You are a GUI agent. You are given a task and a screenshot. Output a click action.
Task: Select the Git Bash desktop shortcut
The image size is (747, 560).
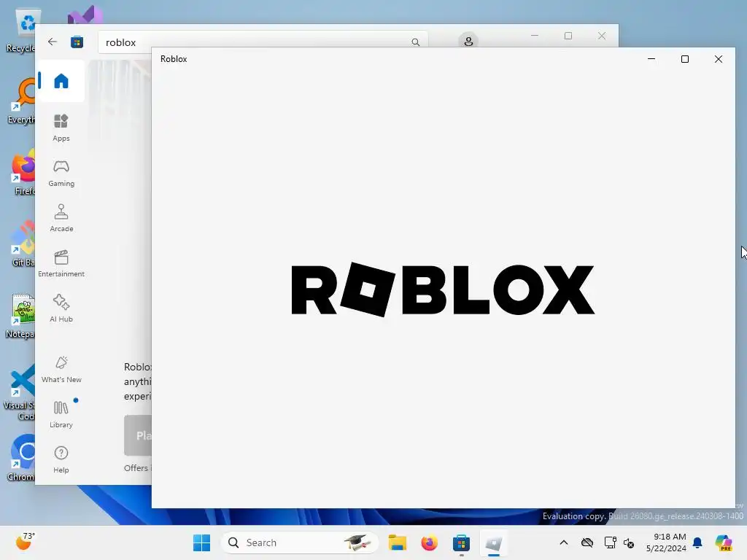pos(23,244)
